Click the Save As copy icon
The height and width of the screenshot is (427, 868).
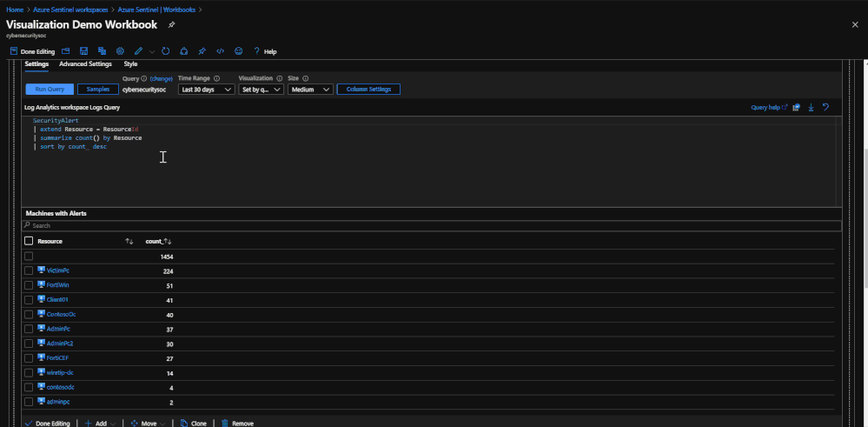coord(102,51)
